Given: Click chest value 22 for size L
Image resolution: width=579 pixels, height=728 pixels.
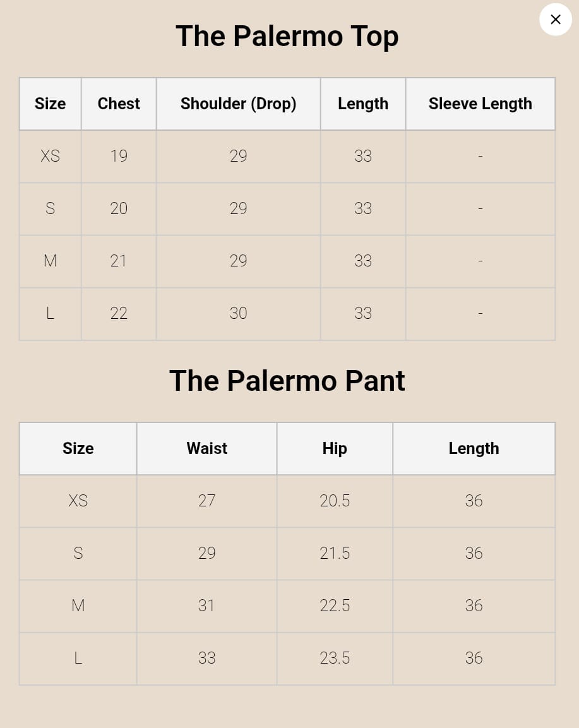Looking at the screenshot, I should 119,314.
